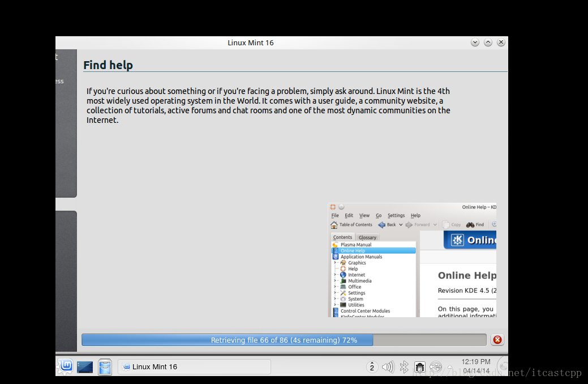Click File menu in the Online Help picture
Screen dimensions: 588x384
click(335, 215)
